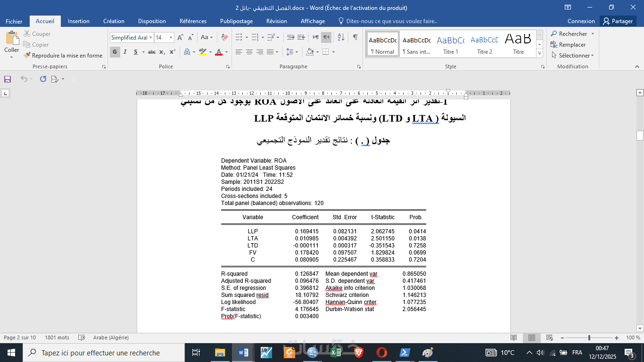The height and width of the screenshot is (362, 644).
Task: Open the Références tab
Action: 193,21
